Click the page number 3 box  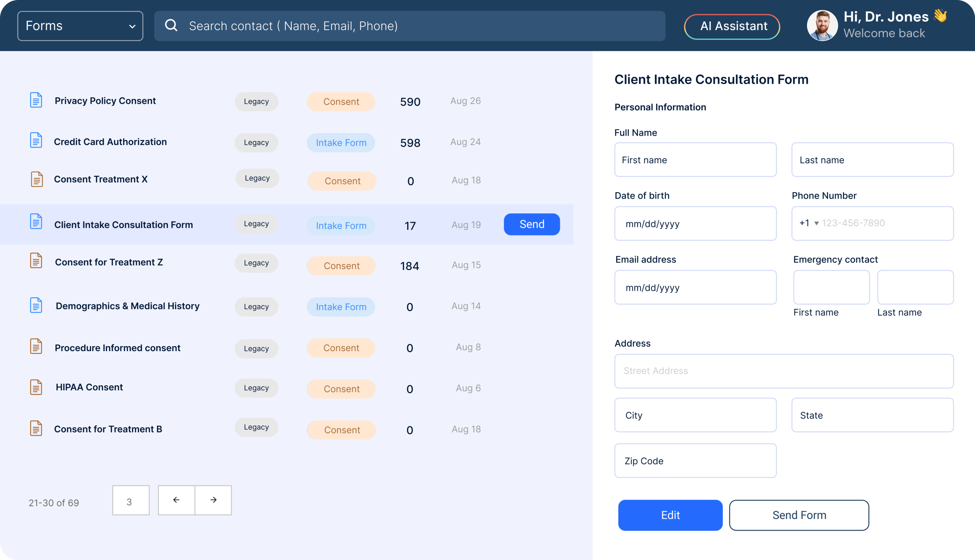131,501
